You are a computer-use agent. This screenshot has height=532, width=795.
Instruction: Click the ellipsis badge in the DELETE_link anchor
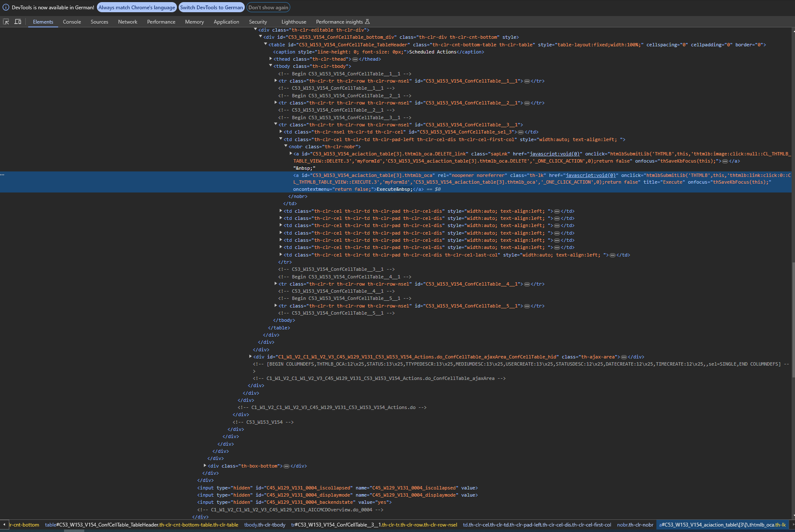(x=725, y=161)
